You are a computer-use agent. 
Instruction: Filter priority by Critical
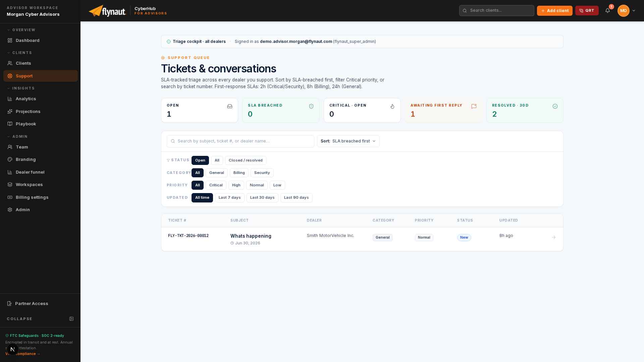(x=216, y=185)
